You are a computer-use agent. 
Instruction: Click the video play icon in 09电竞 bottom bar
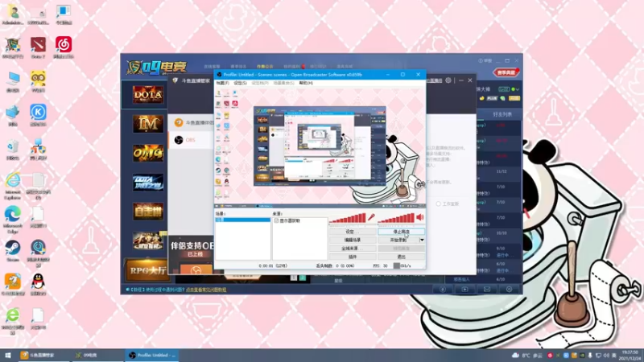[464, 290]
